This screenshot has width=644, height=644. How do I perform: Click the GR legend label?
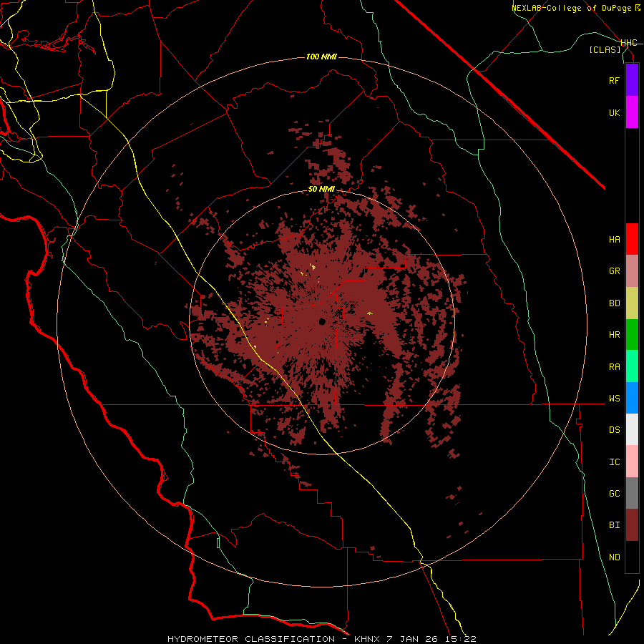tap(614, 271)
